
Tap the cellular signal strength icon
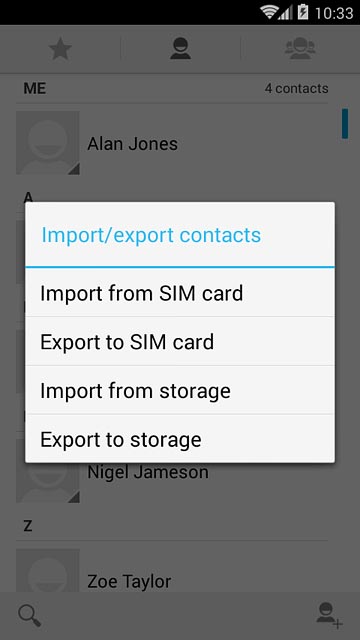coord(286,13)
